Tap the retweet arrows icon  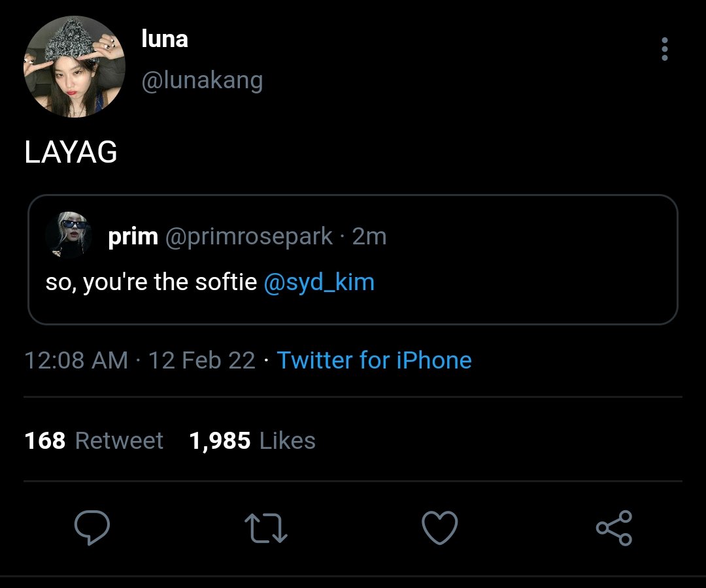pos(265,528)
